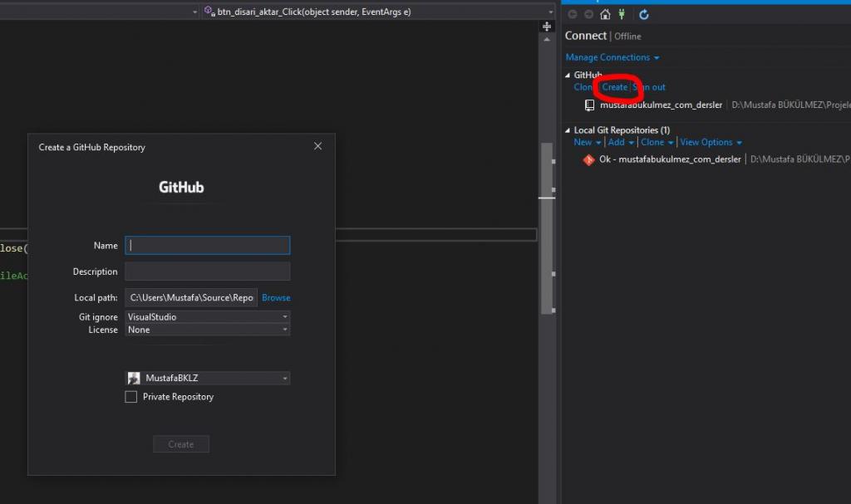851x504 pixels.
Task: Click the Home icon in Team Explorer toolbar
Action: pos(604,14)
